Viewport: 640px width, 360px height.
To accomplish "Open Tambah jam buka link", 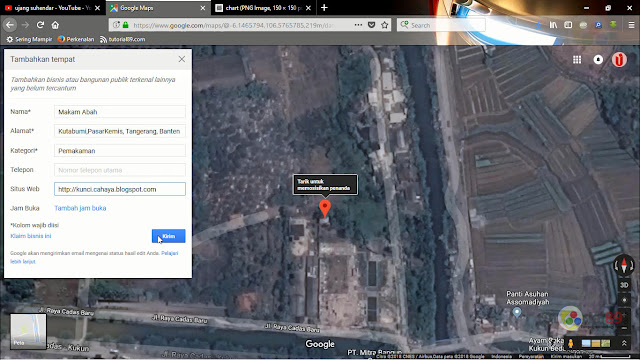I will coord(80,208).
